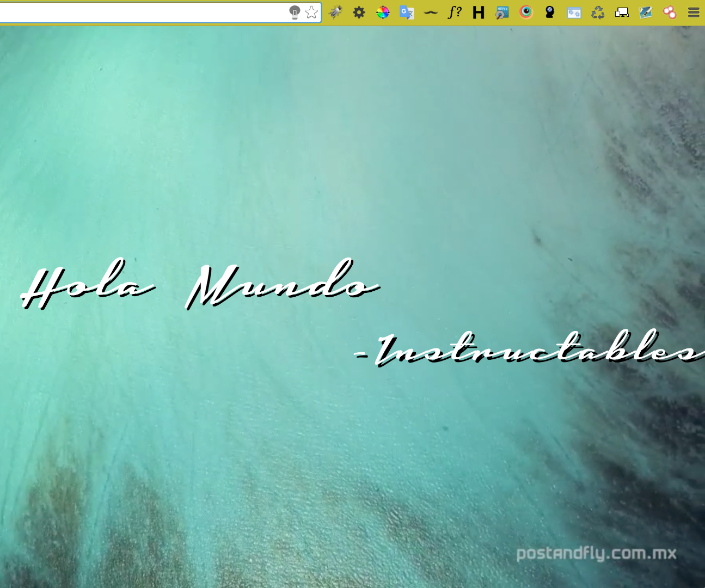Toggle the lightbulb reader mode button
Screen dimensions: 705x588
pos(295,12)
